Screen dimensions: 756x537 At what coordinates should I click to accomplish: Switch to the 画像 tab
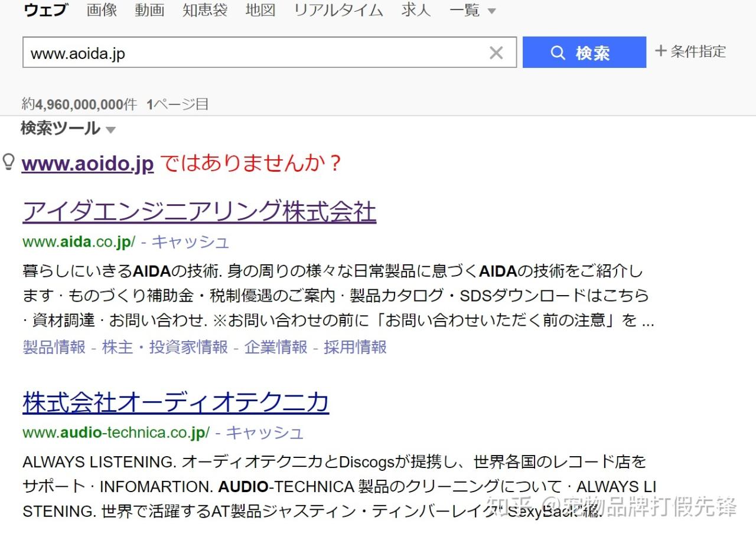pos(102,10)
